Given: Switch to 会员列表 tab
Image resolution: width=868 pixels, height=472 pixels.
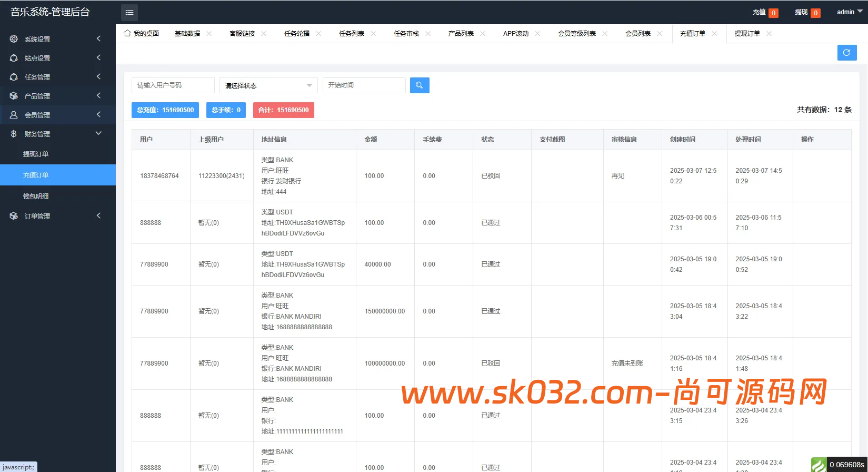Looking at the screenshot, I should click(638, 34).
